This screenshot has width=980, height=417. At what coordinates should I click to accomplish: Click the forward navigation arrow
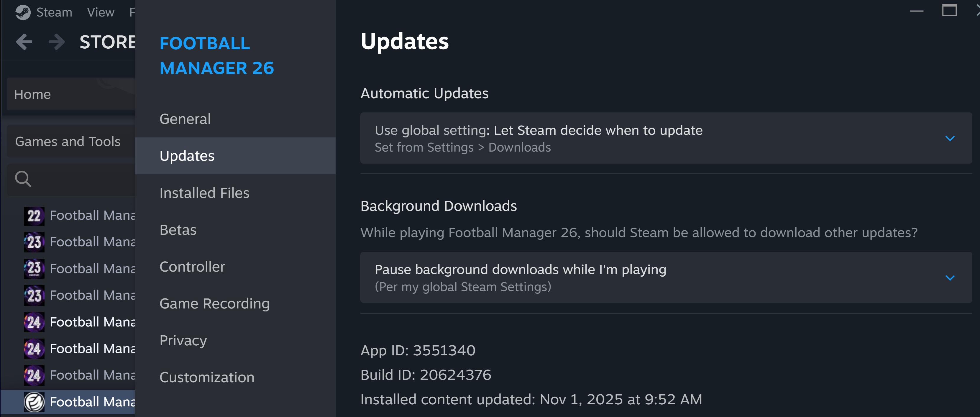point(57,42)
